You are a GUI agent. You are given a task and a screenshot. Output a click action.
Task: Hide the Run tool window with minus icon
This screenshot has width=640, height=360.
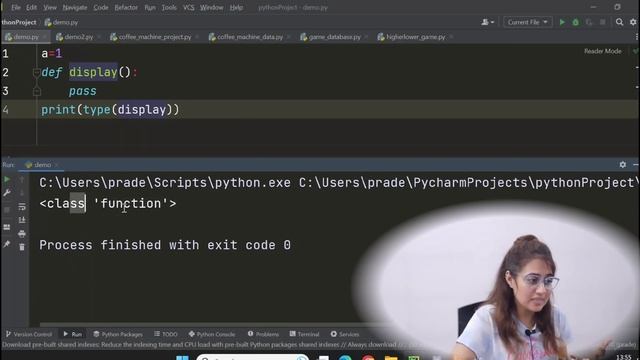click(636, 164)
